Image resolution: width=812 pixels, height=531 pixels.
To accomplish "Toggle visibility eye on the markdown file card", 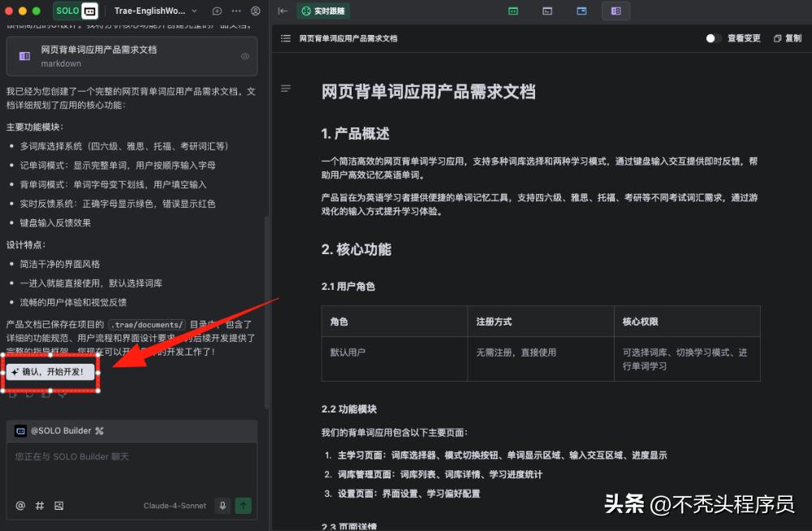I will 244,56.
